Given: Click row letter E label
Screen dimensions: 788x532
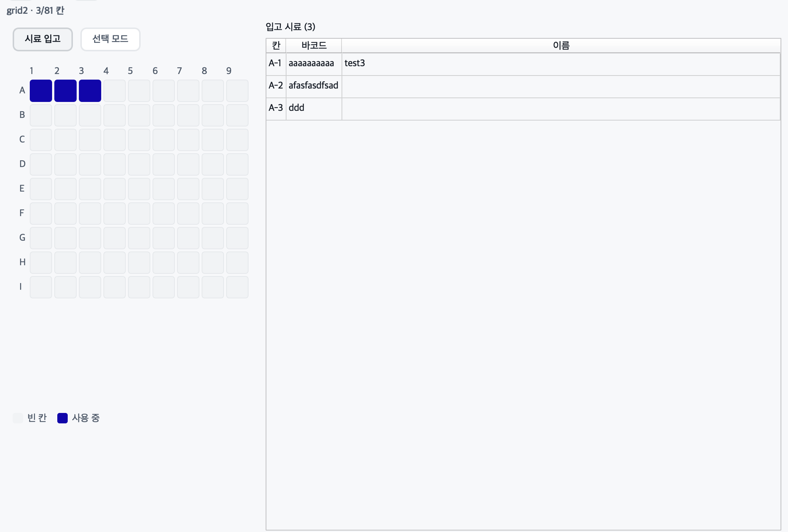Looking at the screenshot, I should tap(22, 189).
